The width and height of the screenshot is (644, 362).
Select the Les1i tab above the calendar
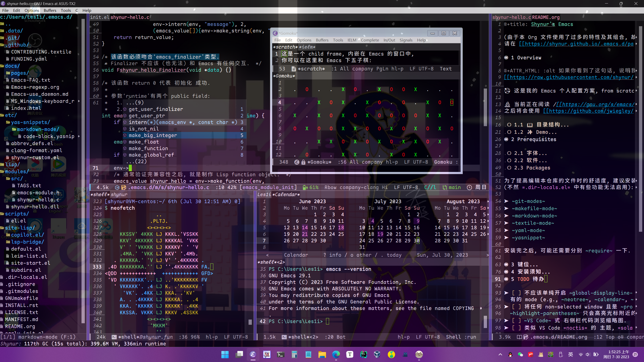[264, 194]
